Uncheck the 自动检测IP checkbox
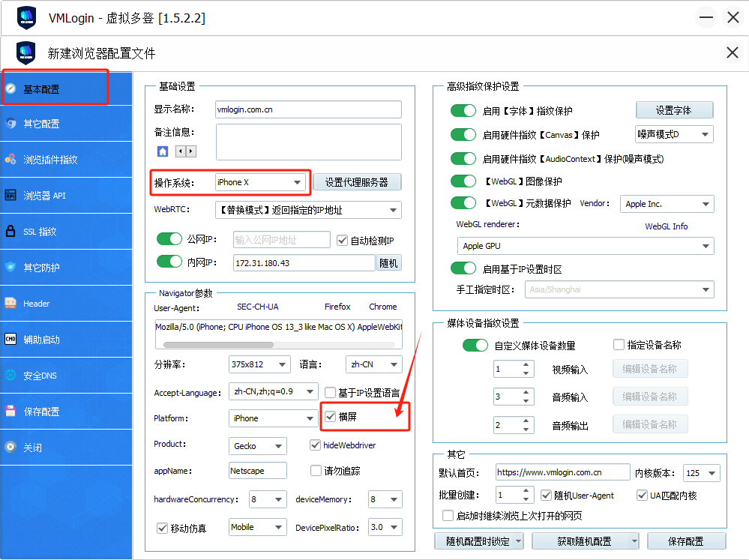The height and width of the screenshot is (560, 749). (x=342, y=241)
